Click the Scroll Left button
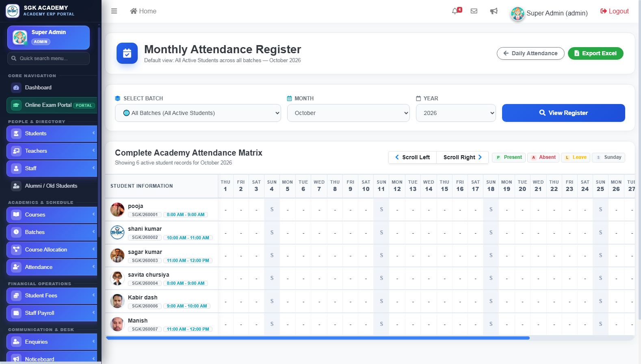 tap(412, 157)
